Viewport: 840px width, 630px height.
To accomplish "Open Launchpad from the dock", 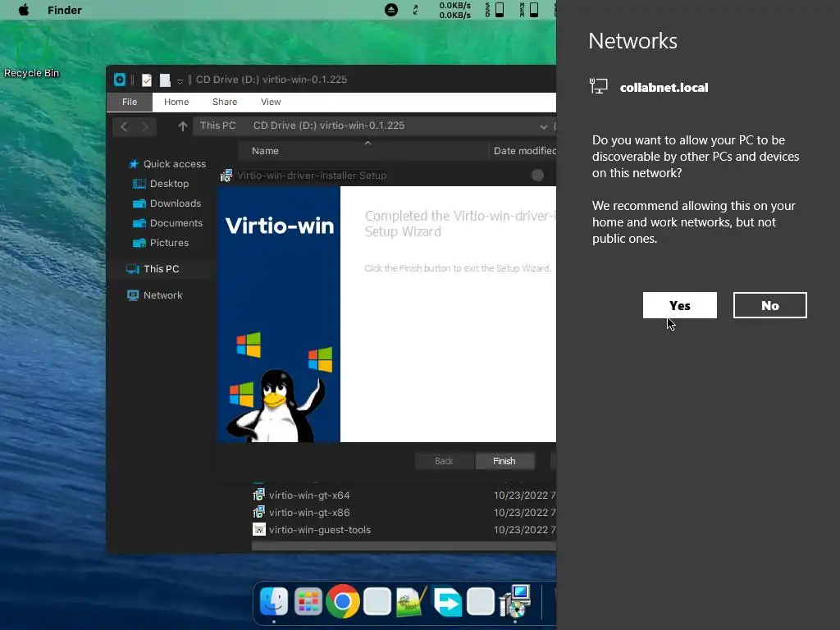I will 308,601.
